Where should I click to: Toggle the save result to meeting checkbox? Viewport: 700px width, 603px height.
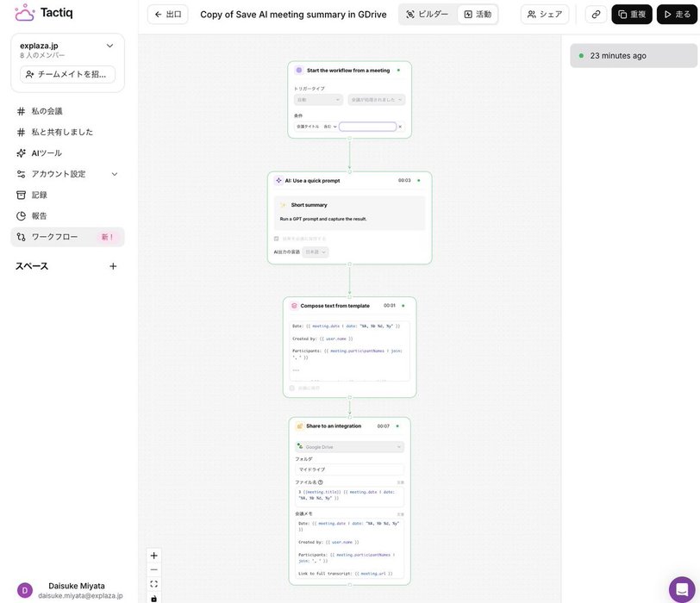(x=277, y=239)
